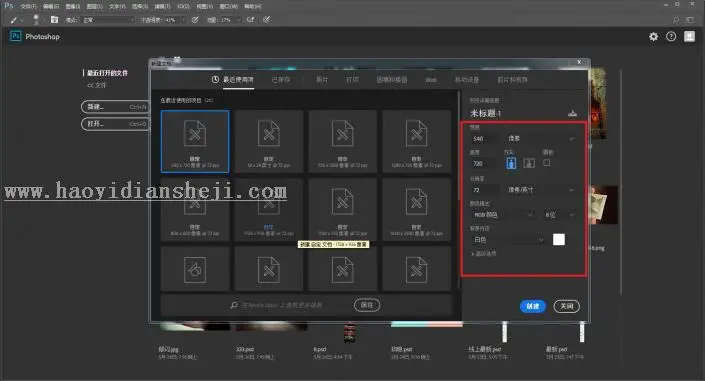Open recent file 333.psd
The width and height of the screenshot is (705, 381).
245,349
